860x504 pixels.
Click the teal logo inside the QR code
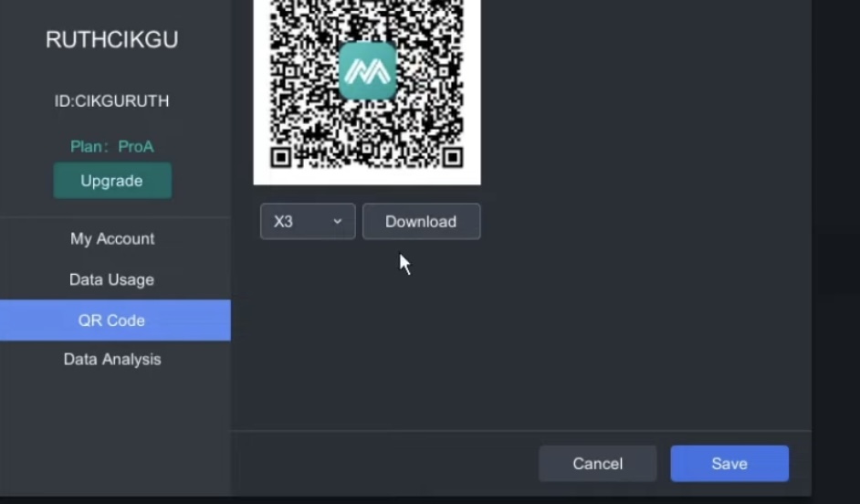tap(368, 71)
